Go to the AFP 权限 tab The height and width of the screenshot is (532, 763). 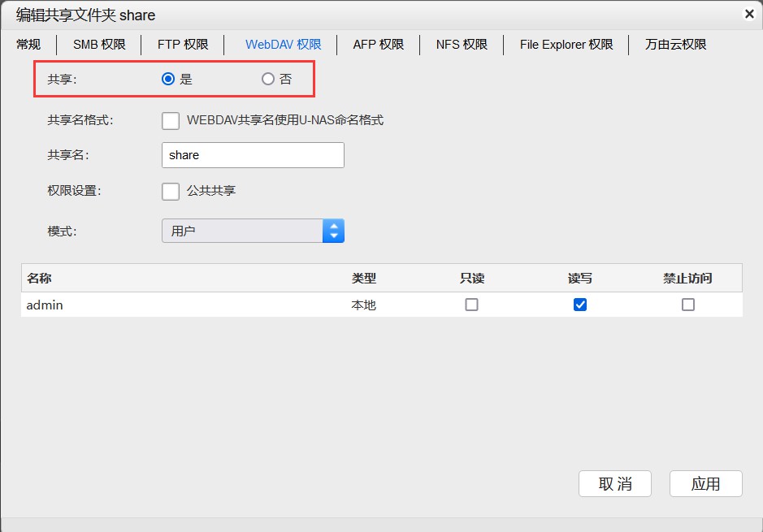[378, 45]
